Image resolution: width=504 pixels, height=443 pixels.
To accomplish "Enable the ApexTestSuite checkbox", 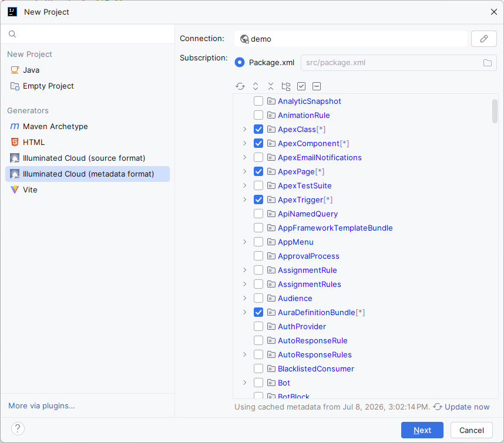I will pos(258,185).
